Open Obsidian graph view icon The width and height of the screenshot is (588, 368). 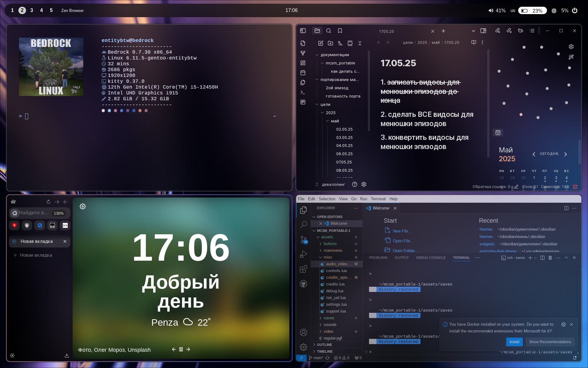(x=303, y=53)
